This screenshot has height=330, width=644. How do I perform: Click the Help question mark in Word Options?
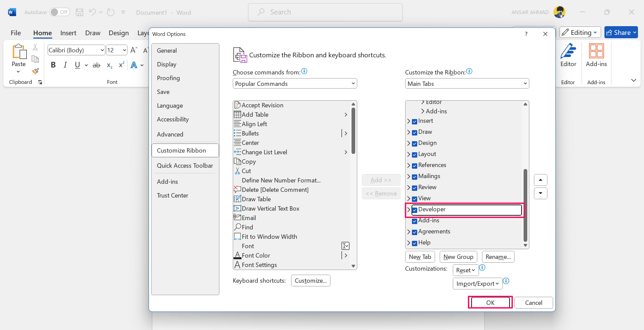point(526,34)
